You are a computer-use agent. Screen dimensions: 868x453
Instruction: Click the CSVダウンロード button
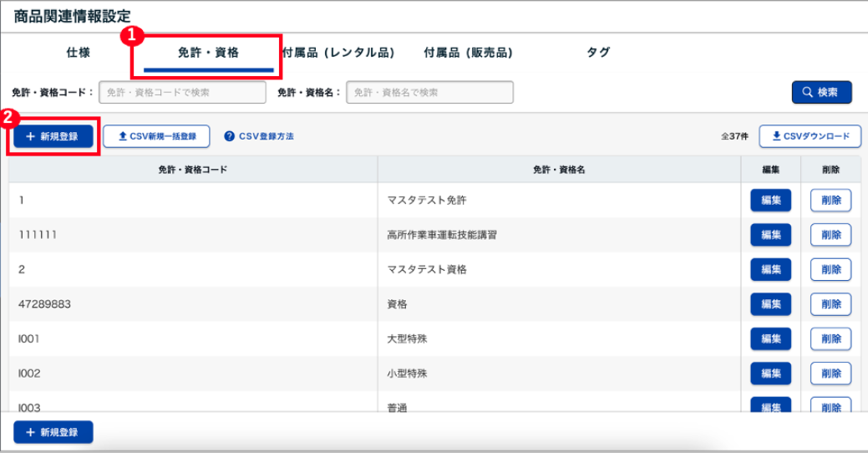coord(810,136)
